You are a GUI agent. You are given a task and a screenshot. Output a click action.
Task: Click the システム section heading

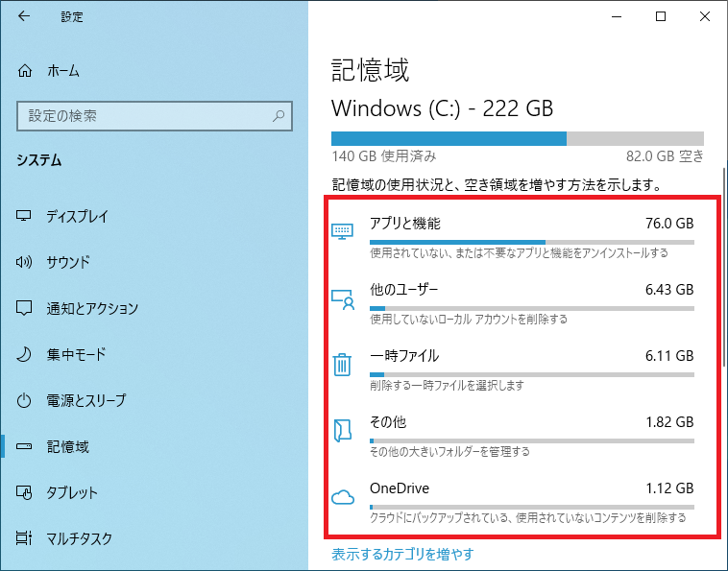tap(39, 160)
